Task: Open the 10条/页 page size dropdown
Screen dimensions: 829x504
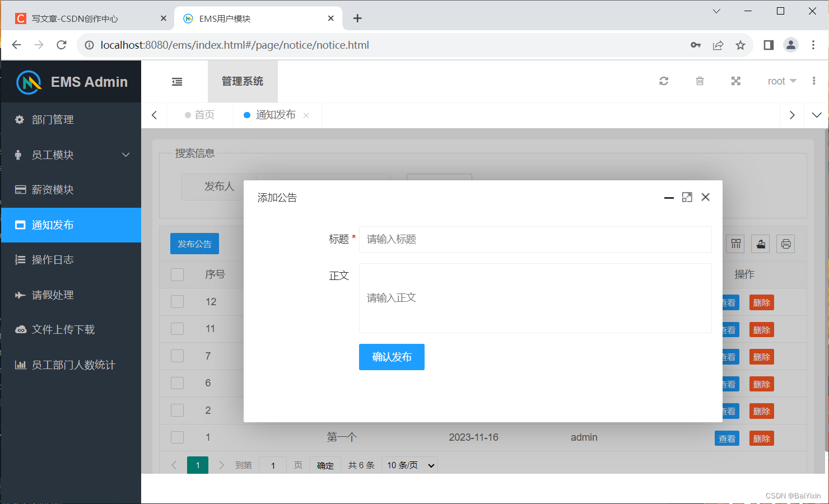Action: coord(409,465)
